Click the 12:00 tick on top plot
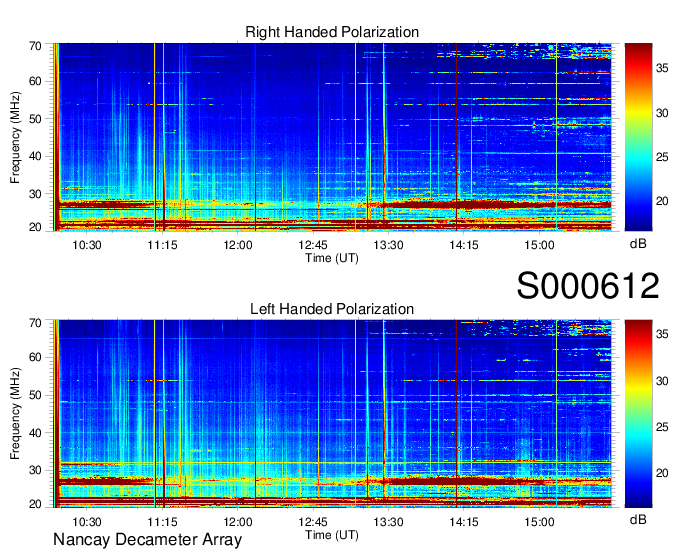 (x=238, y=245)
